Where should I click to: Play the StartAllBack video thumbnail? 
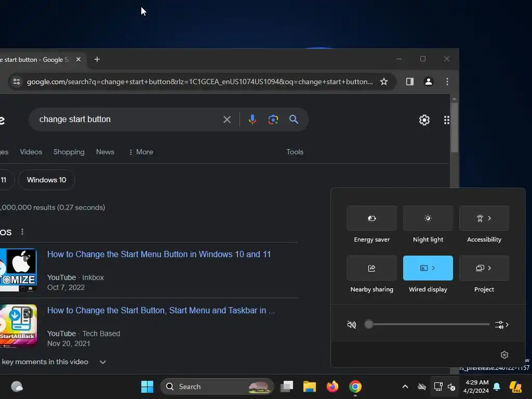[x=18, y=326]
